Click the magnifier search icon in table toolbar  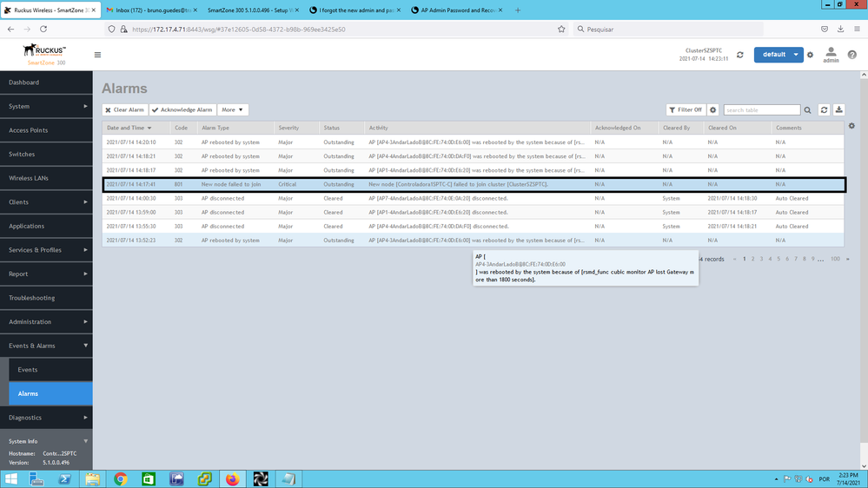808,110
